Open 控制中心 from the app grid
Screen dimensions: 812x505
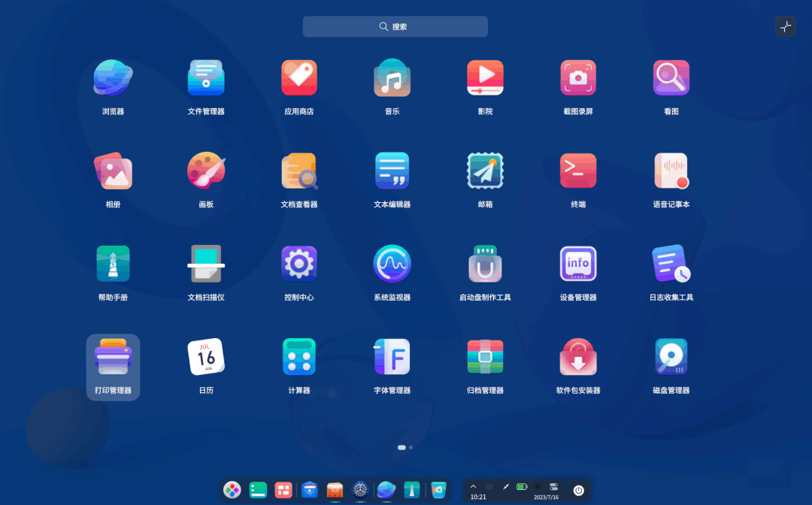[298, 264]
